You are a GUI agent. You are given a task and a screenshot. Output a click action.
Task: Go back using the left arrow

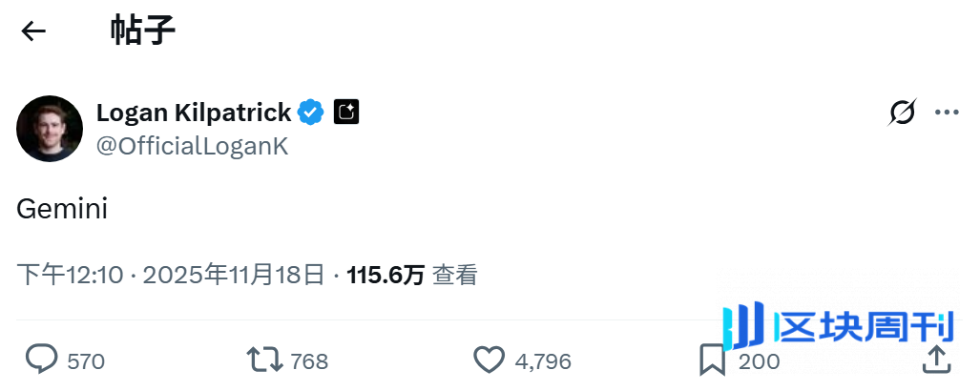coord(33,31)
